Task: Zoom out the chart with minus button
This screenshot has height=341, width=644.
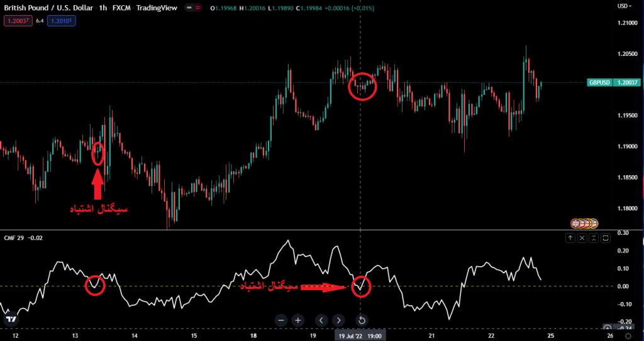Action: [281, 320]
